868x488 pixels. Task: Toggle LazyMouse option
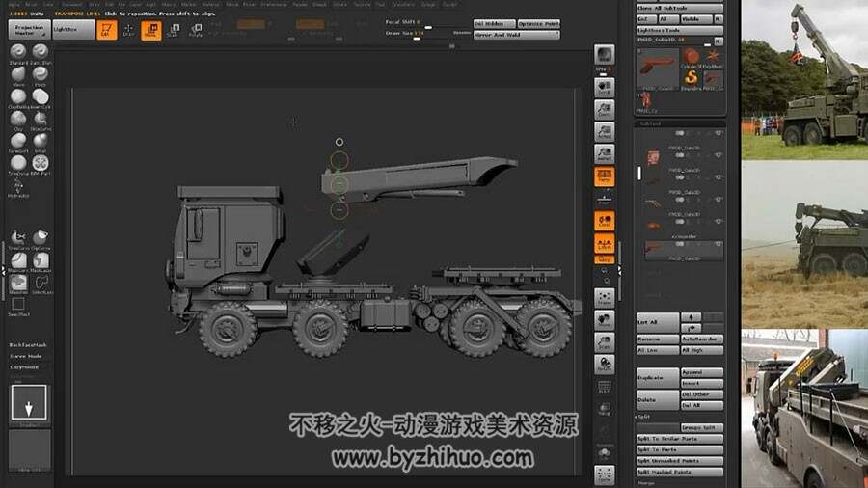coord(24,367)
